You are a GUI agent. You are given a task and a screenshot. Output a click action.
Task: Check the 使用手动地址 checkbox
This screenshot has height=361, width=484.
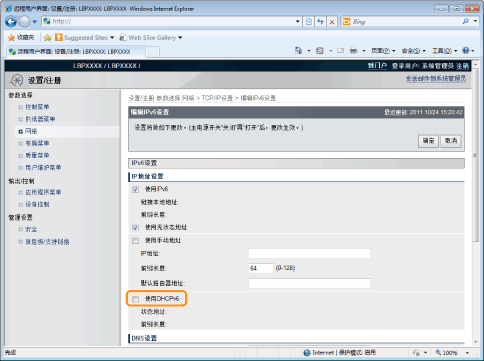pyautogui.click(x=135, y=241)
